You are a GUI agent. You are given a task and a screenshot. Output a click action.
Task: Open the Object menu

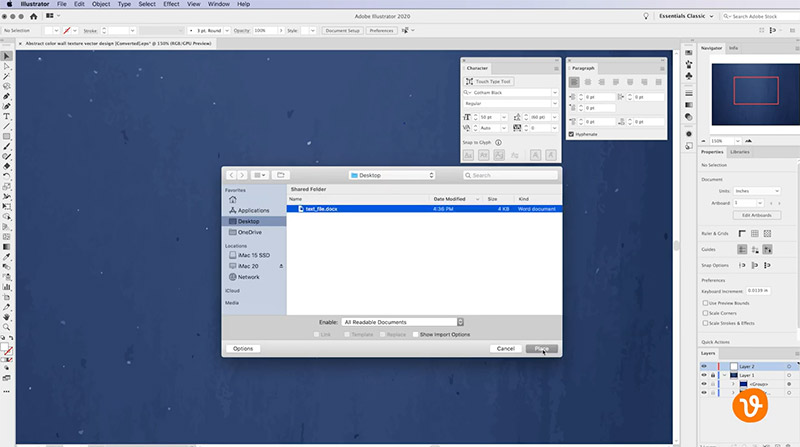coord(101,4)
